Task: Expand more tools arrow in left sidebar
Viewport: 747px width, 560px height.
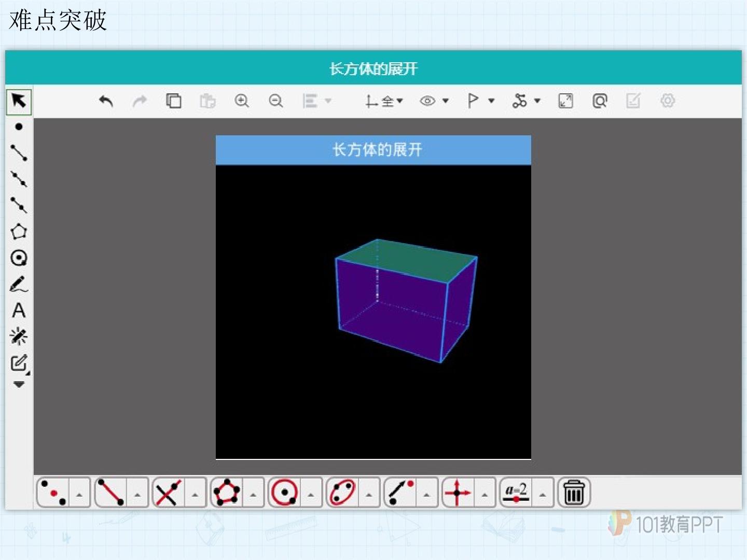Action: (x=19, y=385)
